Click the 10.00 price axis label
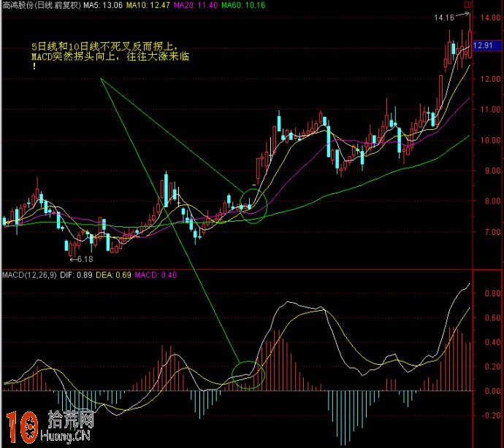Viewport: 504px width, 448px height. coord(491,140)
